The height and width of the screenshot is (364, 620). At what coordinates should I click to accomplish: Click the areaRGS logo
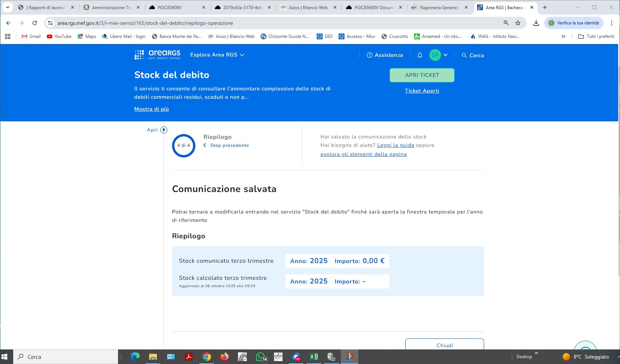[157, 55]
